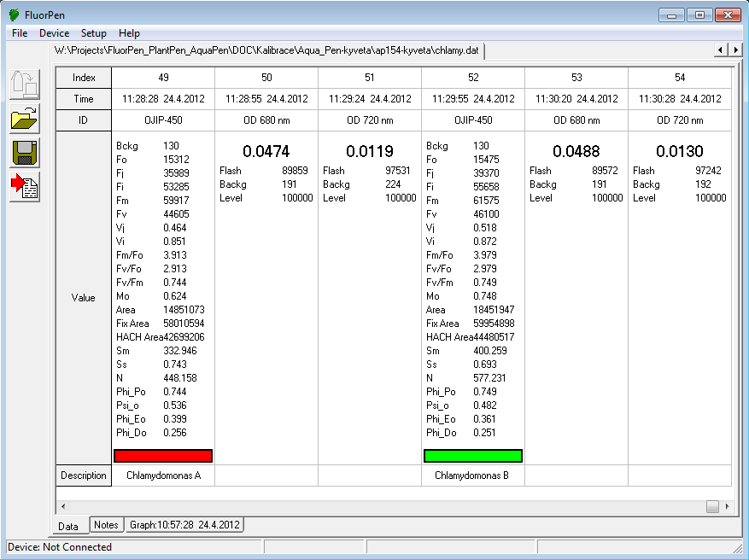The height and width of the screenshot is (560, 749).
Task: Click the time cell 11:28:55 24.4.2012
Action: pyautogui.click(x=266, y=99)
